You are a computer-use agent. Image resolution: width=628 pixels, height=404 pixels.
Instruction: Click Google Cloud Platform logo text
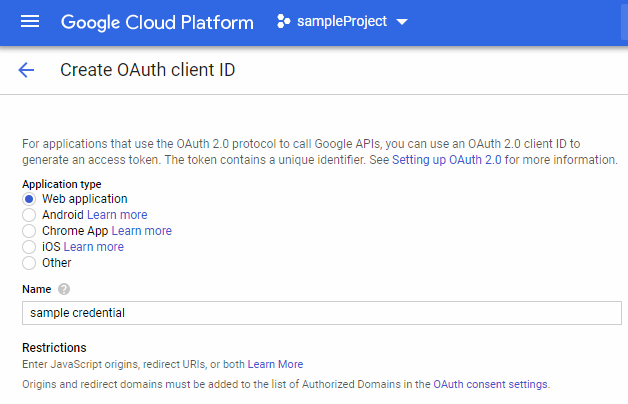tap(157, 22)
